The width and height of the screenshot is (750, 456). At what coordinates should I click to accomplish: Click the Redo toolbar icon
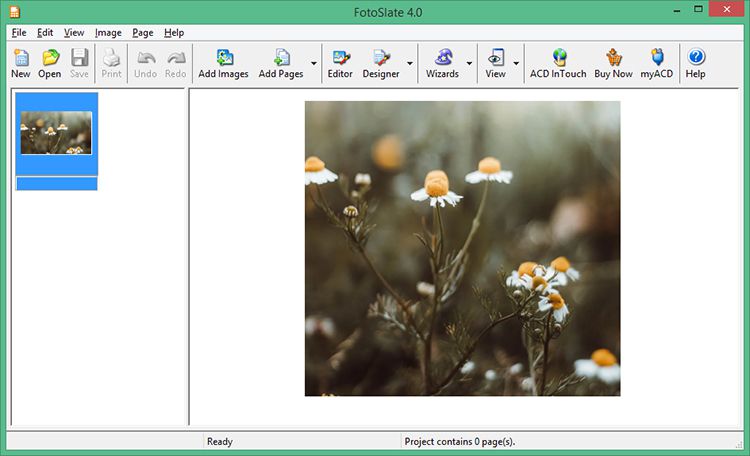click(x=176, y=63)
